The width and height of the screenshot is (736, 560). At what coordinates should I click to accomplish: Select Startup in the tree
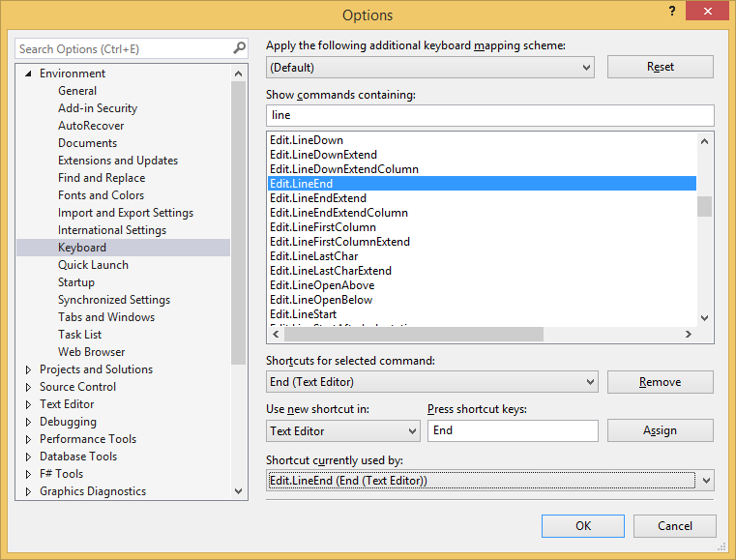point(76,282)
